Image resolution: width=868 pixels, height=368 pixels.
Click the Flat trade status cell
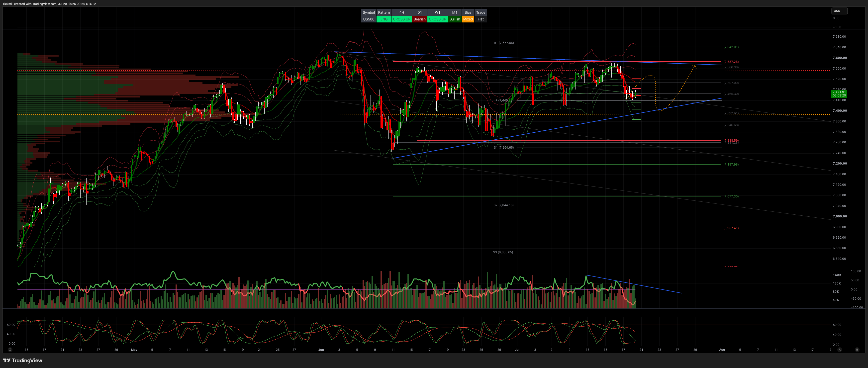click(x=481, y=19)
